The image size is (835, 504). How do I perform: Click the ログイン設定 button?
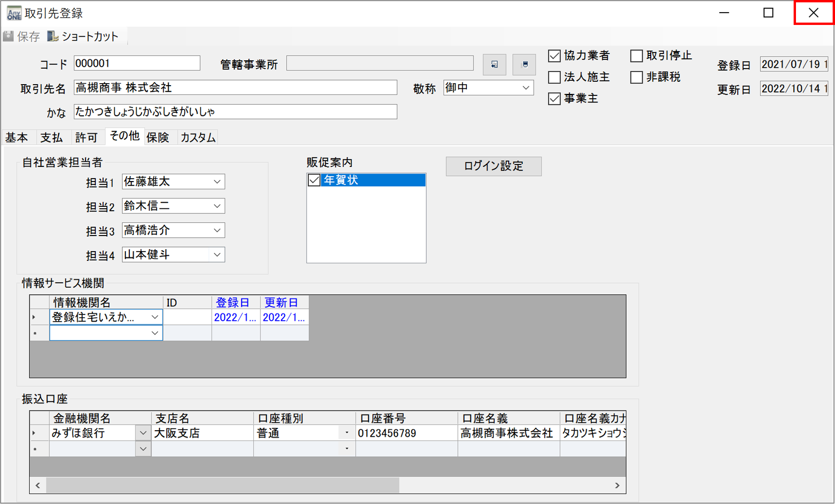[493, 166]
